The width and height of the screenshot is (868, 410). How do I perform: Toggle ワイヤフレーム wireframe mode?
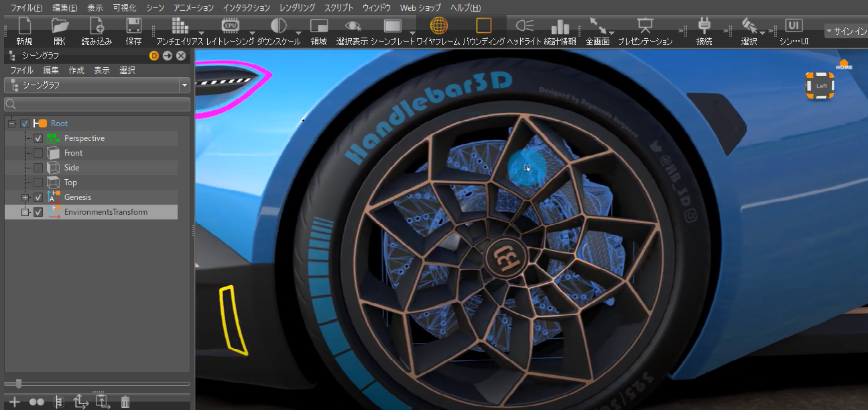pyautogui.click(x=438, y=31)
